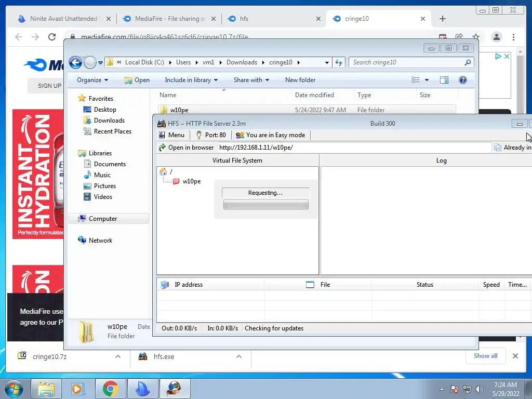Click the Port: 80 button in HFS
Screen dimensions: 532x399
tap(211, 135)
